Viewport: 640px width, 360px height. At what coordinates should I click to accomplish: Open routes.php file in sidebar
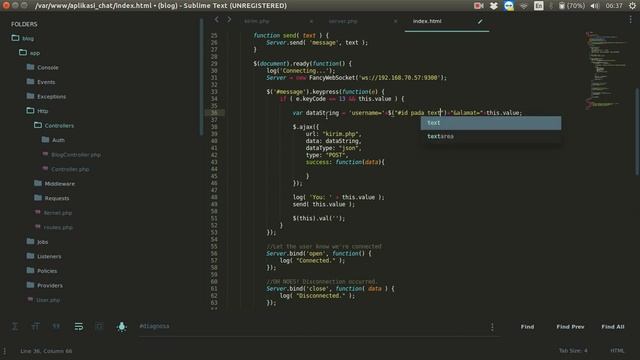coord(54,227)
